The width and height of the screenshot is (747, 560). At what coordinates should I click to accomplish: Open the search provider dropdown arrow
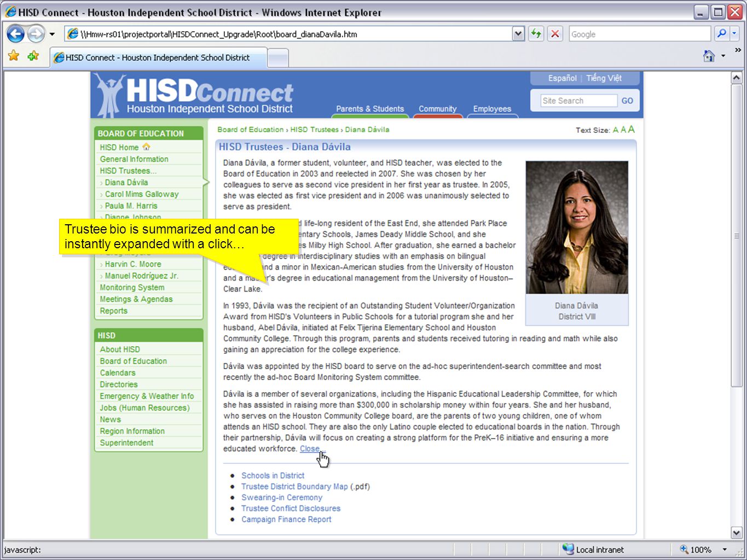point(734,34)
